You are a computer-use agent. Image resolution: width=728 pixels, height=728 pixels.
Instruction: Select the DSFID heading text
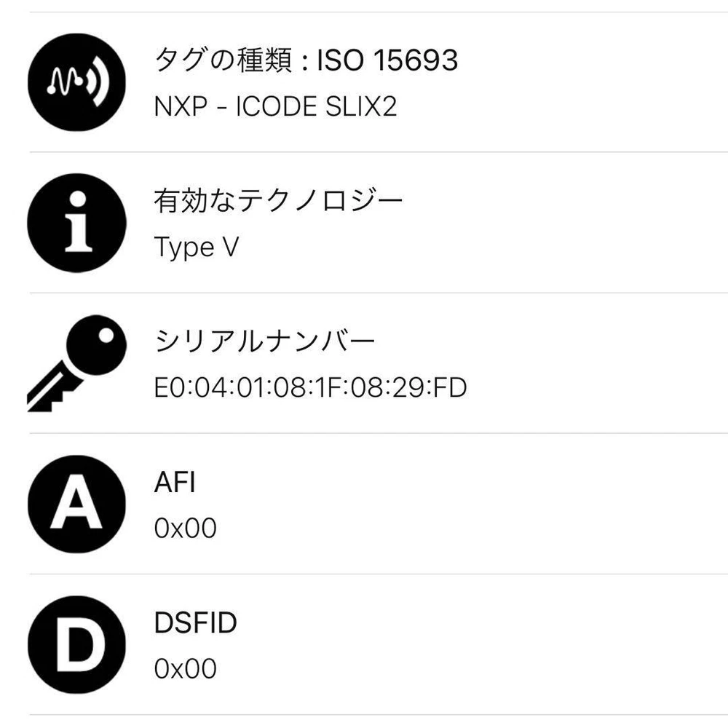[196, 622]
